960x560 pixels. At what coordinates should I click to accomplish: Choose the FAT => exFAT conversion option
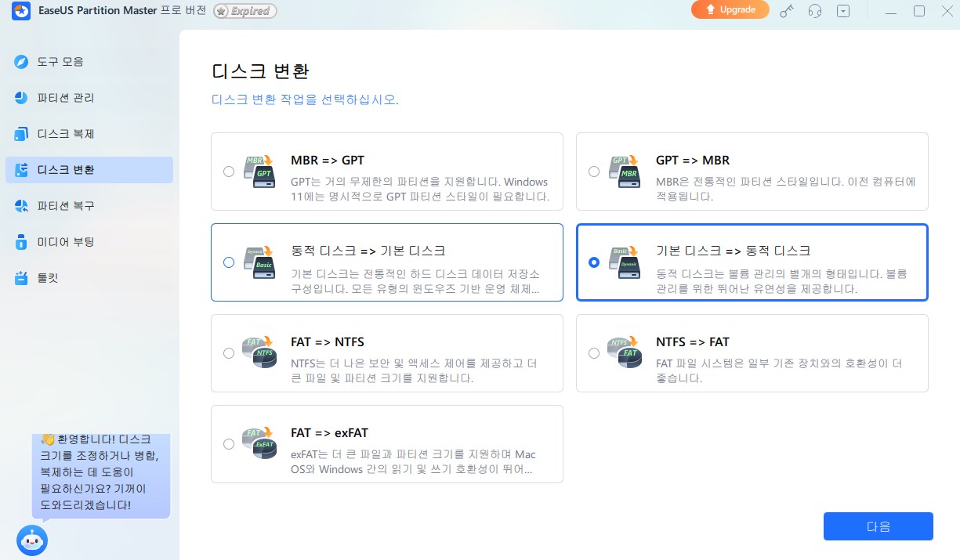[229, 443]
